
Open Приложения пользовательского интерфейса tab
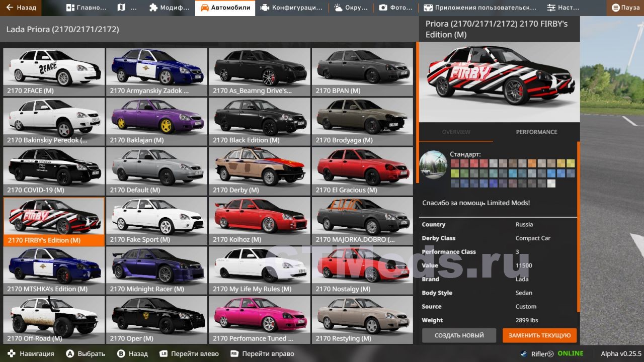click(479, 8)
